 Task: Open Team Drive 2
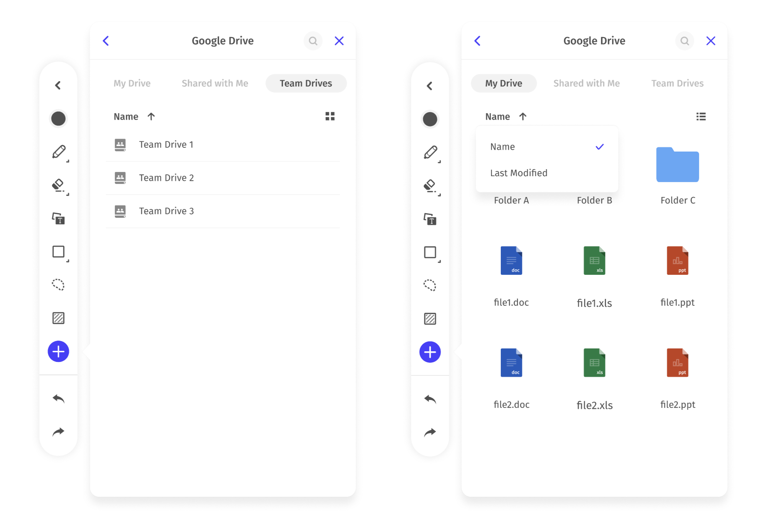coord(166,178)
